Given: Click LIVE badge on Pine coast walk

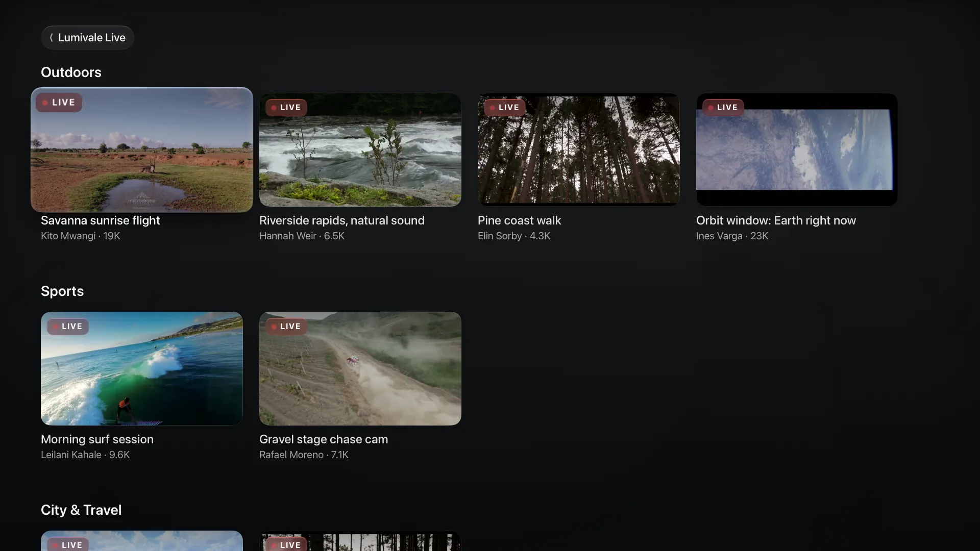Looking at the screenshot, I should (x=504, y=108).
